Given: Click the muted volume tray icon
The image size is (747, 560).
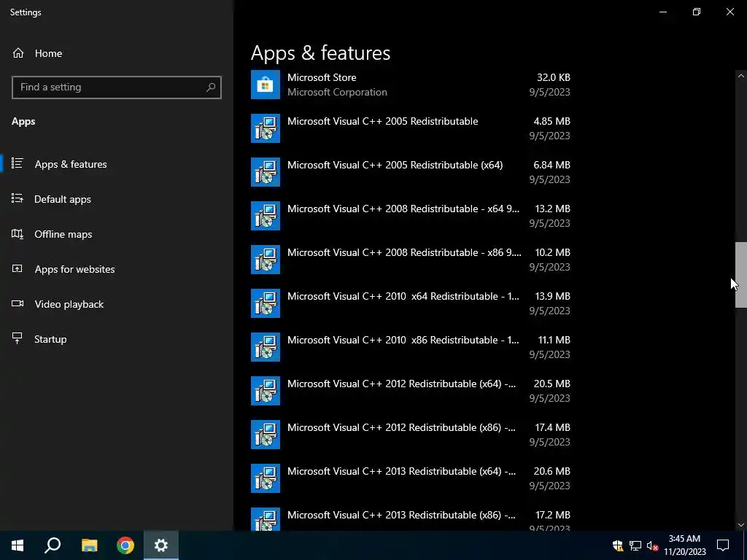Looking at the screenshot, I should (653, 545).
